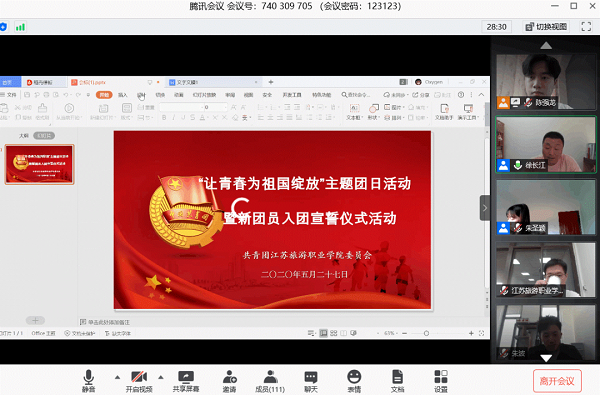
Task: Click the 格式刷 format painter icon
Action: tap(42, 108)
